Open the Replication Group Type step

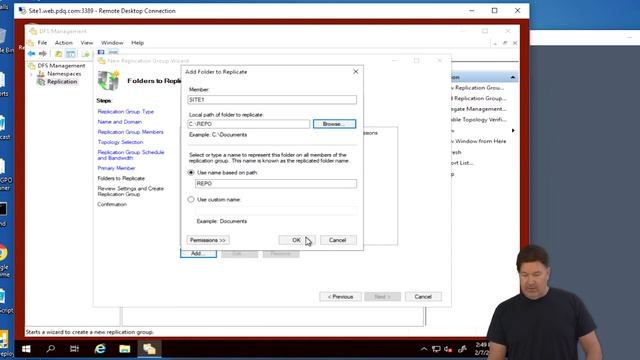click(126, 111)
